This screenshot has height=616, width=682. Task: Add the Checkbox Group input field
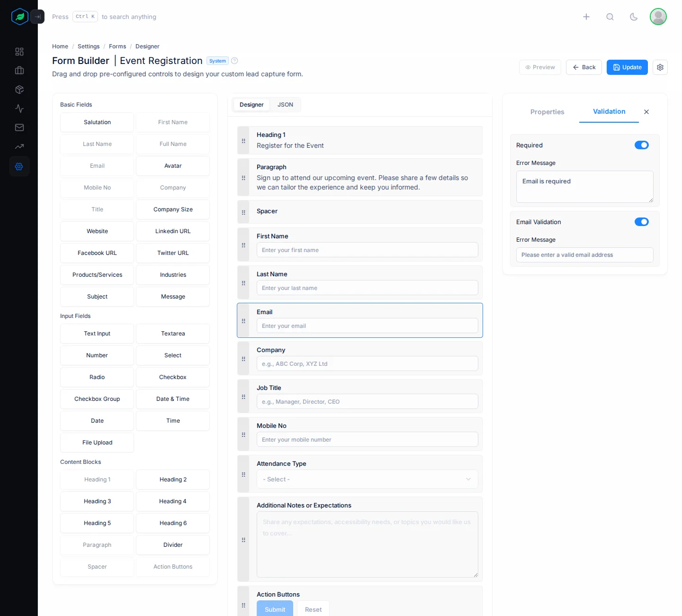(97, 399)
